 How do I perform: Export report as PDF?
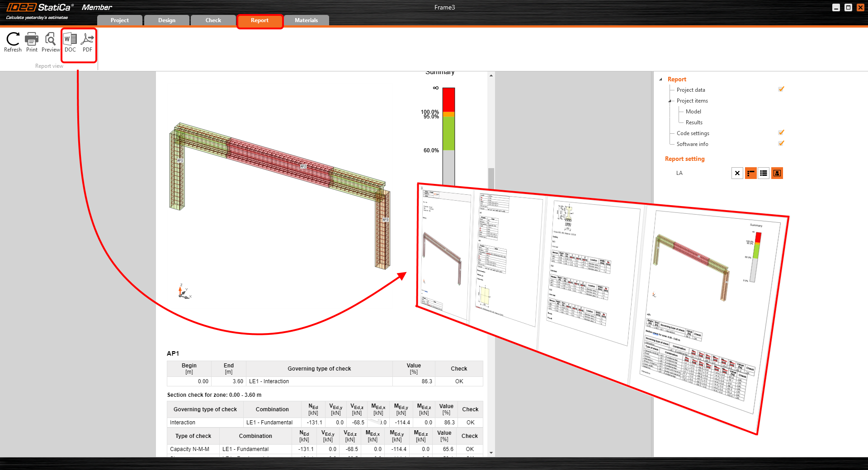tap(87, 42)
